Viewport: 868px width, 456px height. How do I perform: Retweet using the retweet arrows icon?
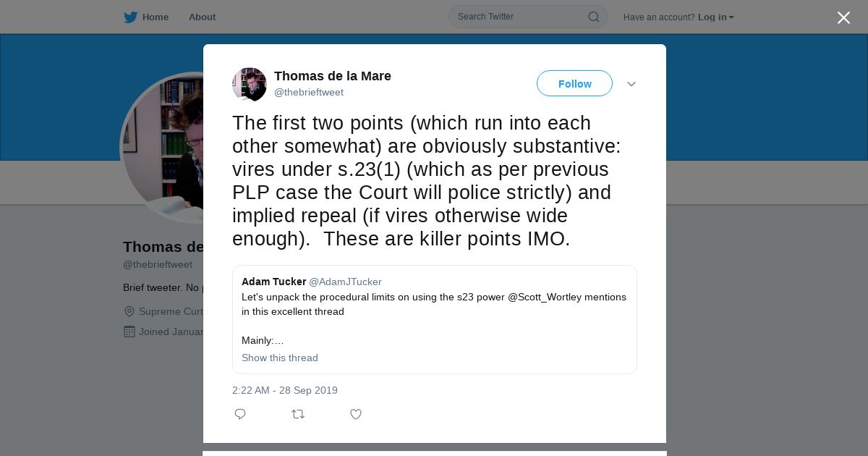298,414
